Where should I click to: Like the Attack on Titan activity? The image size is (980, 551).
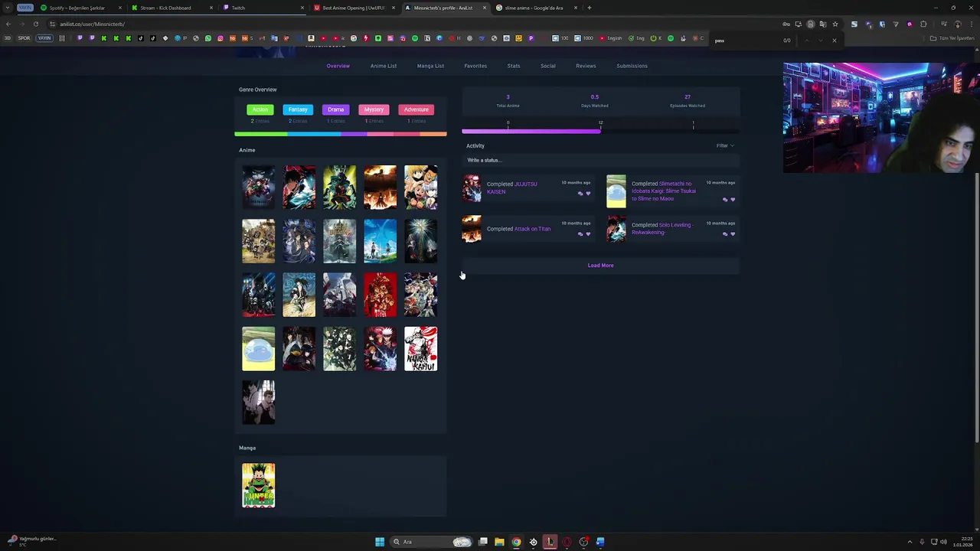coord(588,234)
